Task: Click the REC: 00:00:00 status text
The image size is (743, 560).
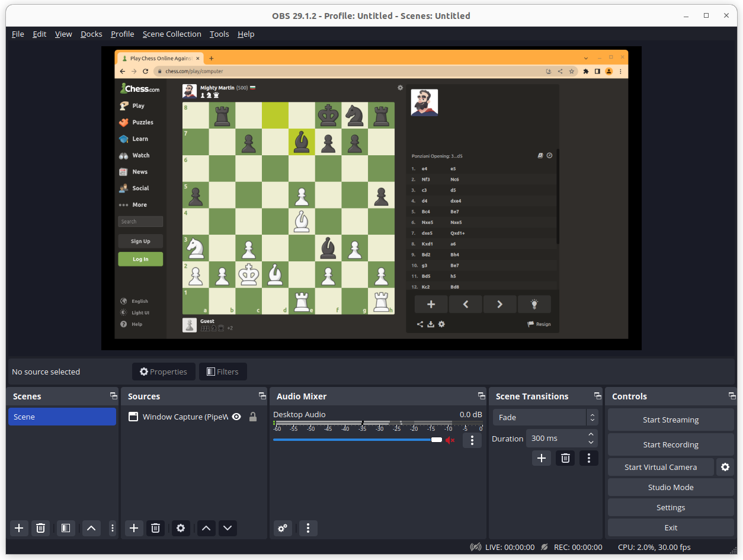Action: [x=578, y=547]
